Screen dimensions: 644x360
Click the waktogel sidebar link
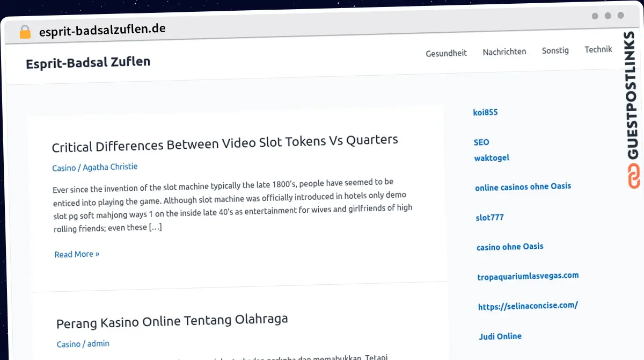(x=492, y=158)
